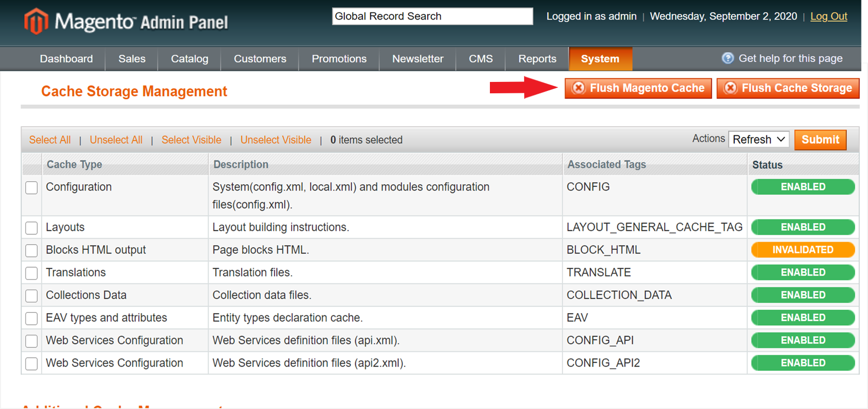This screenshot has height=409, width=868.
Task: Click the 'TRANSLATE' tag cell
Action: [x=654, y=272]
